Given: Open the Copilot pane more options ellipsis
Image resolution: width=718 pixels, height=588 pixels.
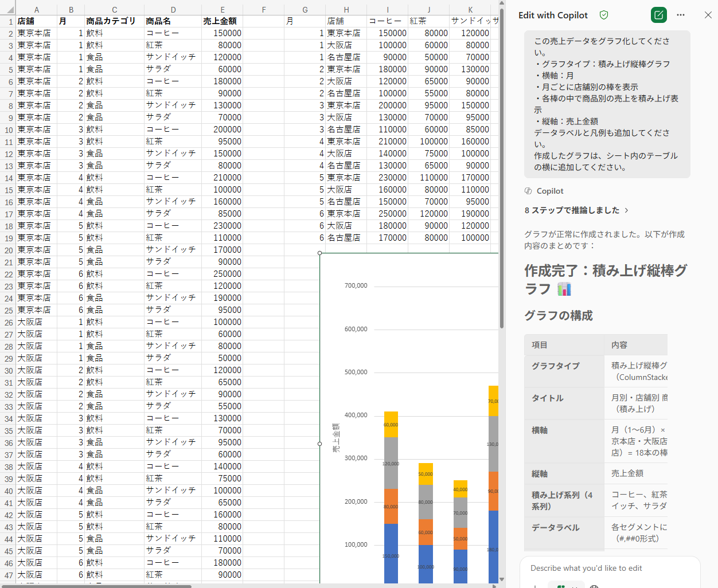Looking at the screenshot, I should [681, 15].
